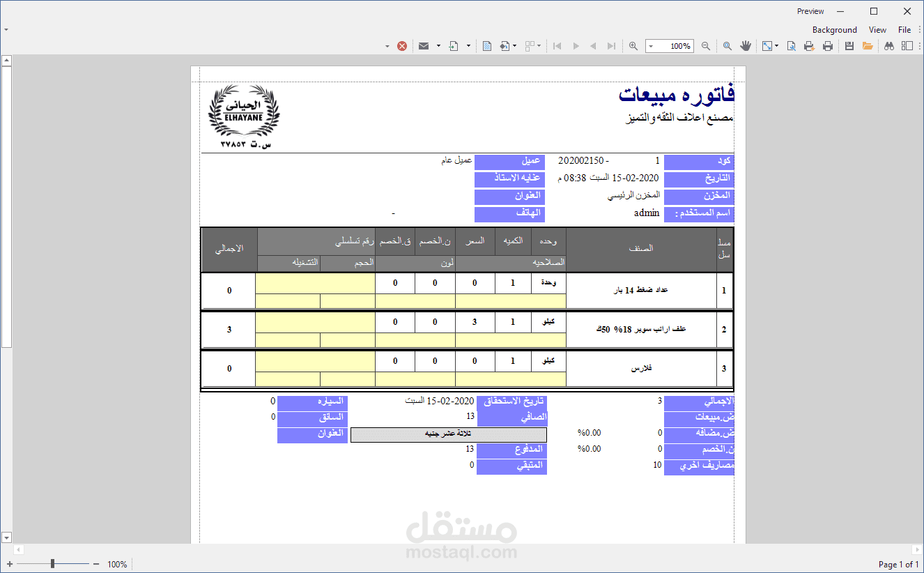Save the document with floppy icon
Screen dimensions: 924x573
849,46
